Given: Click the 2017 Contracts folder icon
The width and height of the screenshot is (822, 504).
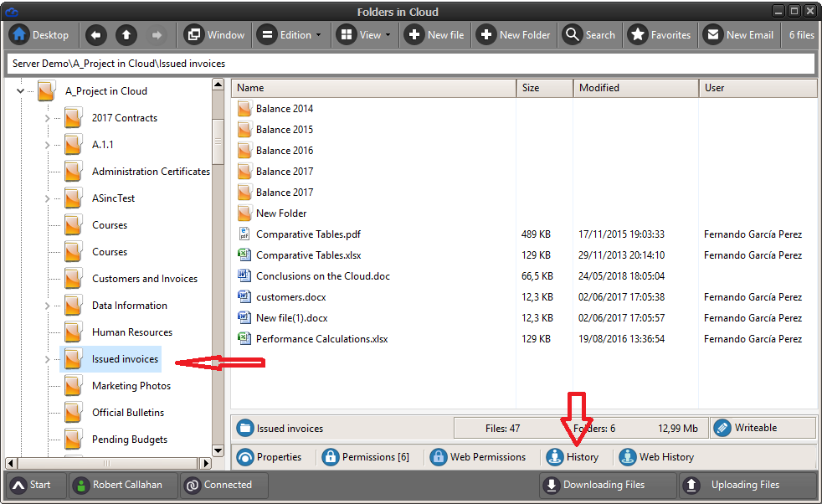Looking at the screenshot, I should 73,118.
